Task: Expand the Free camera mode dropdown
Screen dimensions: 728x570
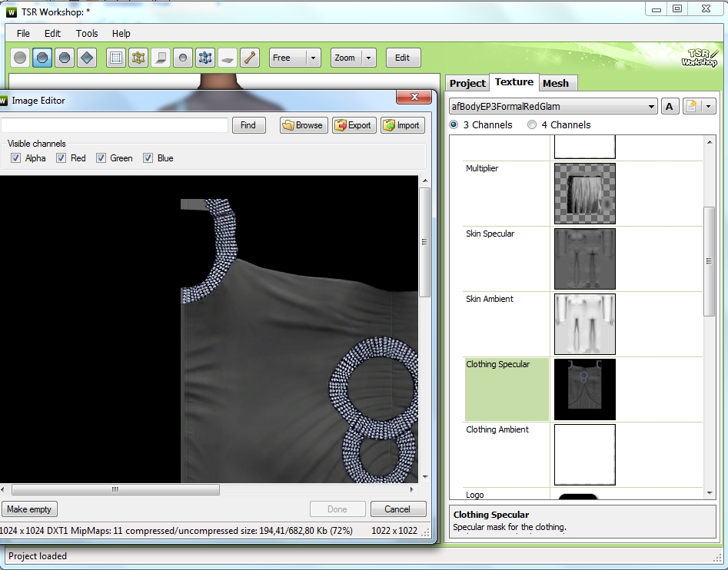Action: [314, 58]
